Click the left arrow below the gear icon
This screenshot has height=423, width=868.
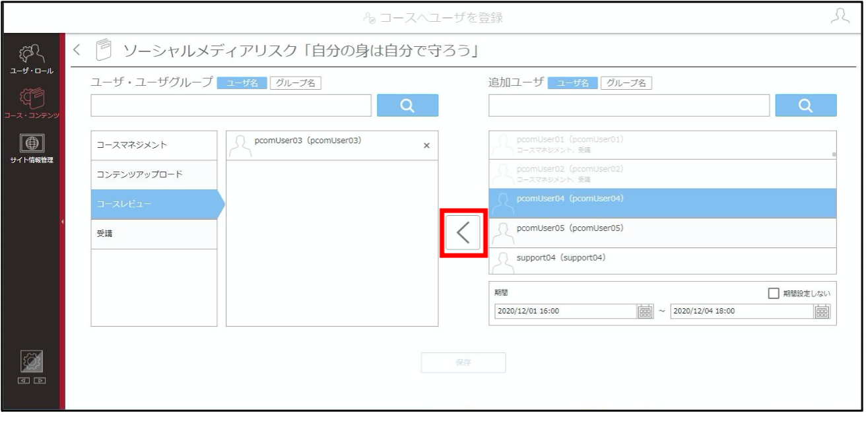point(25,381)
